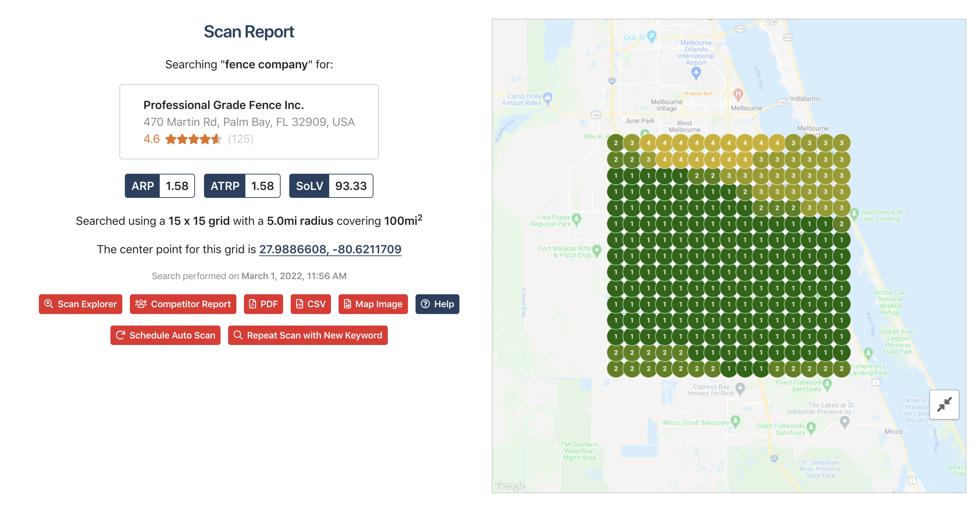Click the Google logo on map
The width and height of the screenshot is (980, 518).
pos(510,486)
